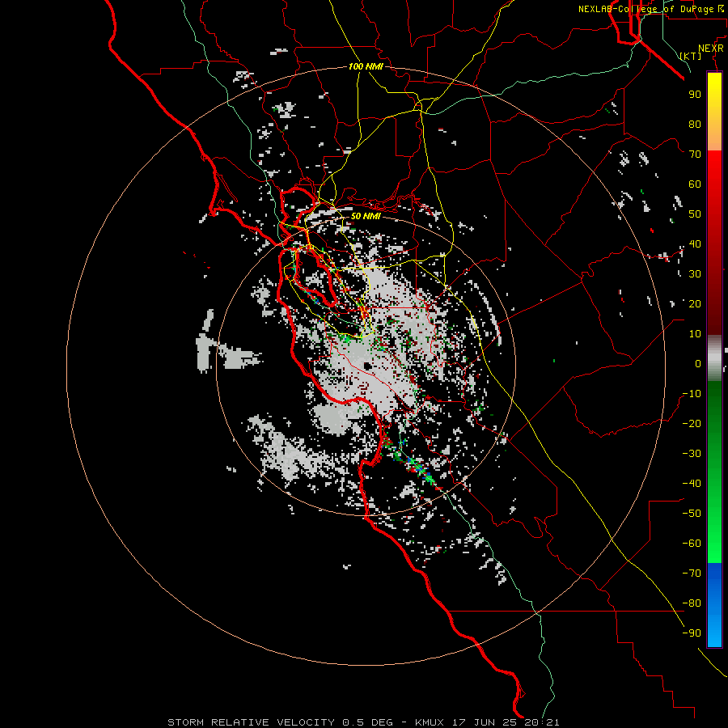Click the '0' value on velocity scale
Image resolution: width=728 pixels, height=728 pixels.
(698, 363)
